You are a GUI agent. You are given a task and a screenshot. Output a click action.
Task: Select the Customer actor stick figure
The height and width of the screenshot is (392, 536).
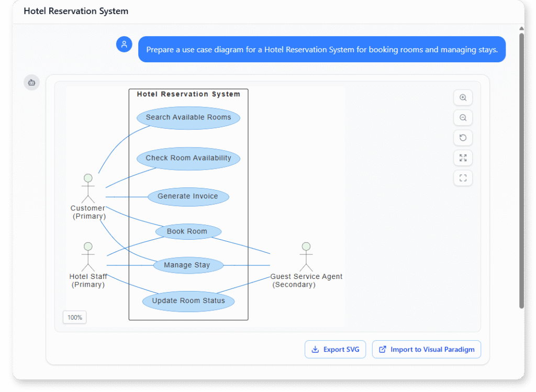pos(88,189)
